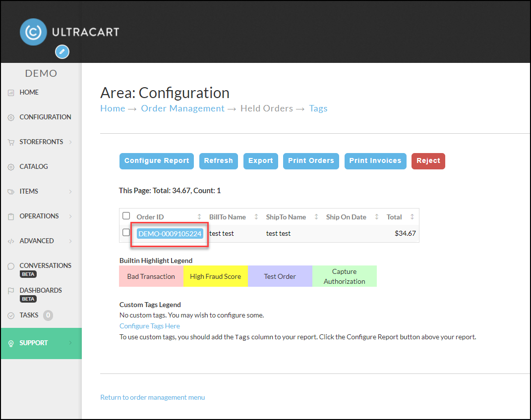
Task: Open order link DEMO-0009105224
Action: 170,234
